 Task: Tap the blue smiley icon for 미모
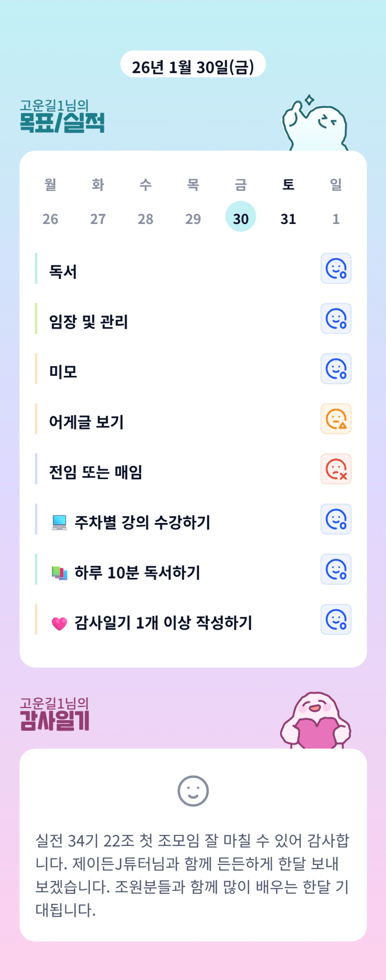[x=336, y=369]
